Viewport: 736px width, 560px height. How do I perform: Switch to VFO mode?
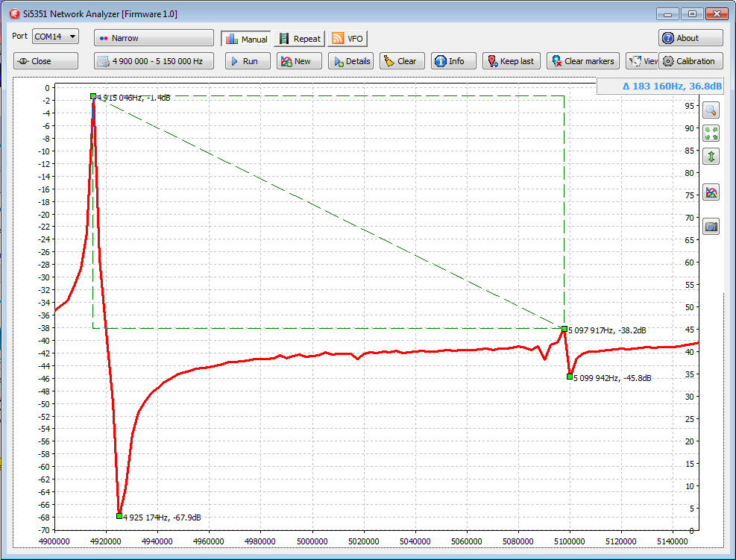click(x=347, y=39)
